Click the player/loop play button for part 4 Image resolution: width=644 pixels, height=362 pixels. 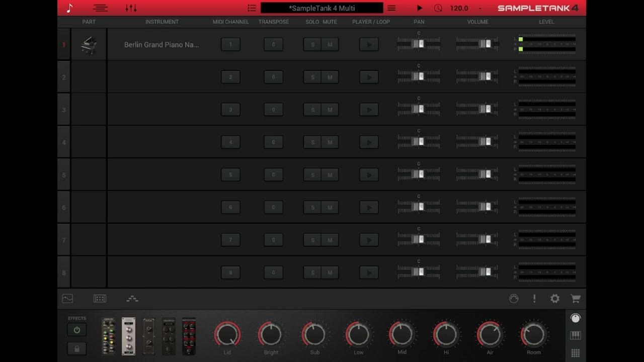point(369,142)
